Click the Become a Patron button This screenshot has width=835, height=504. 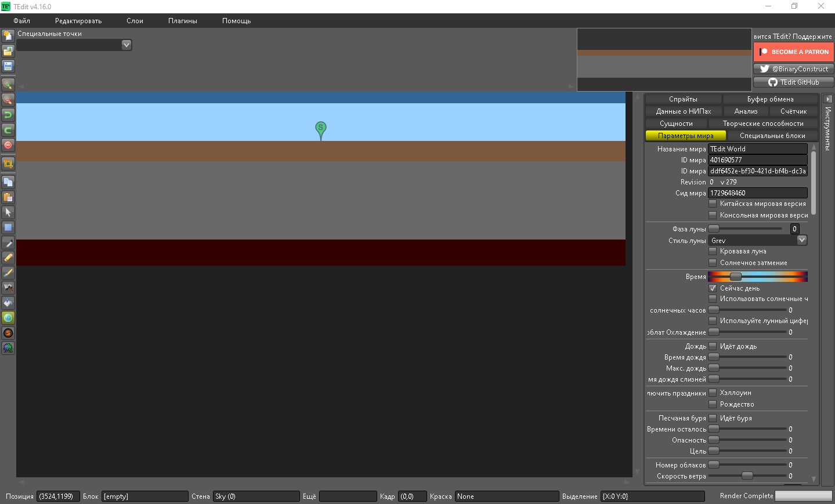tap(793, 52)
